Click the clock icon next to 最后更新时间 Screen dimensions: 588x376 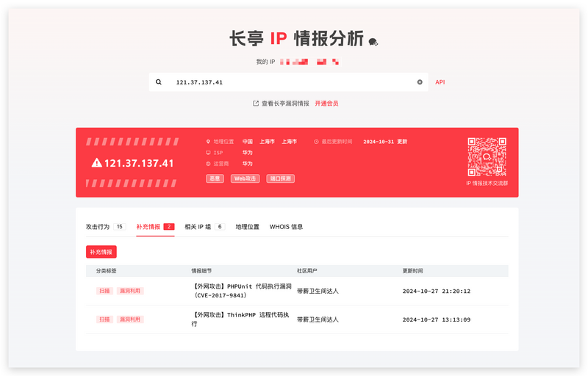coord(316,142)
